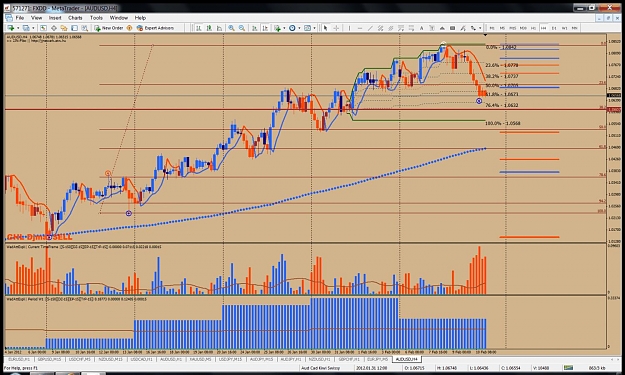Toggle the Market Watch window icon
625x375 pixels.
(43, 28)
